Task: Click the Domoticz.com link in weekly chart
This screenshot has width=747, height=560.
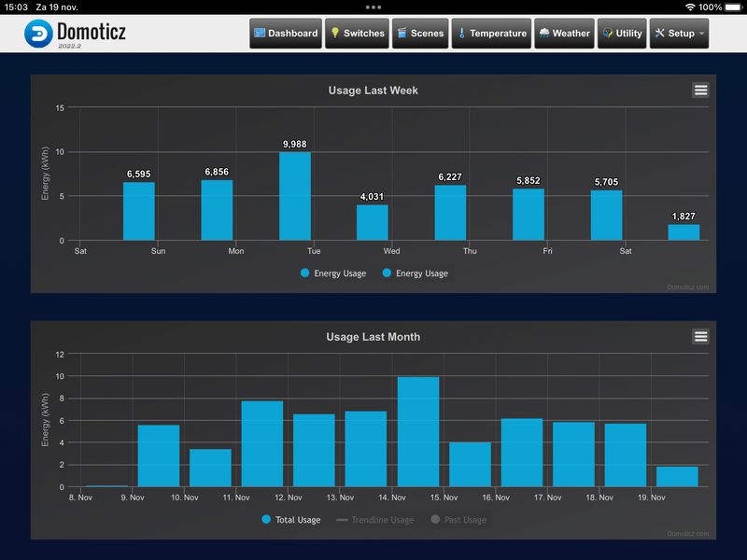Action: 687,287
